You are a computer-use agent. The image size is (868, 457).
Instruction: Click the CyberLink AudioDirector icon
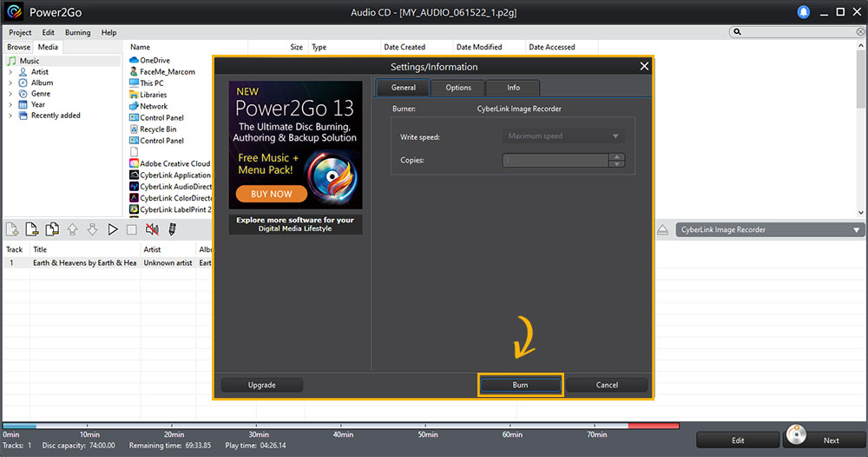click(x=134, y=187)
